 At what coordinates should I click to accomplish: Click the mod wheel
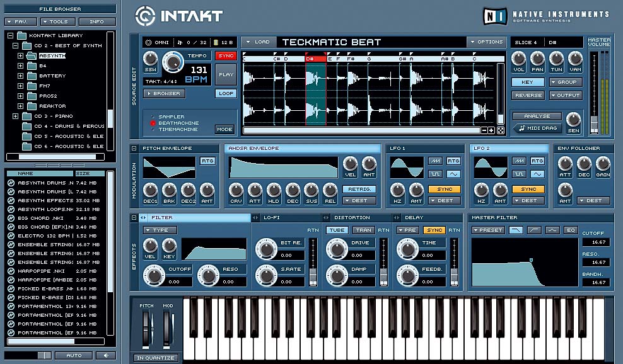click(x=168, y=329)
